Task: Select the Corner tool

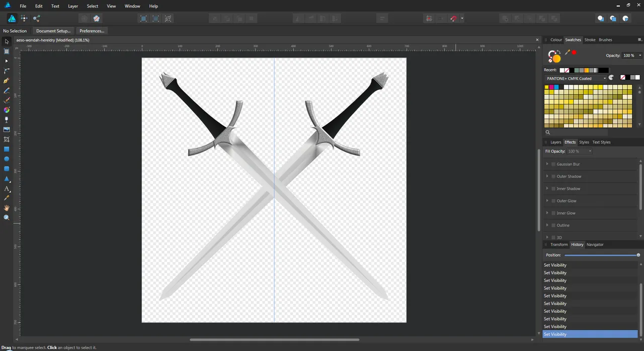Action: pos(7,71)
